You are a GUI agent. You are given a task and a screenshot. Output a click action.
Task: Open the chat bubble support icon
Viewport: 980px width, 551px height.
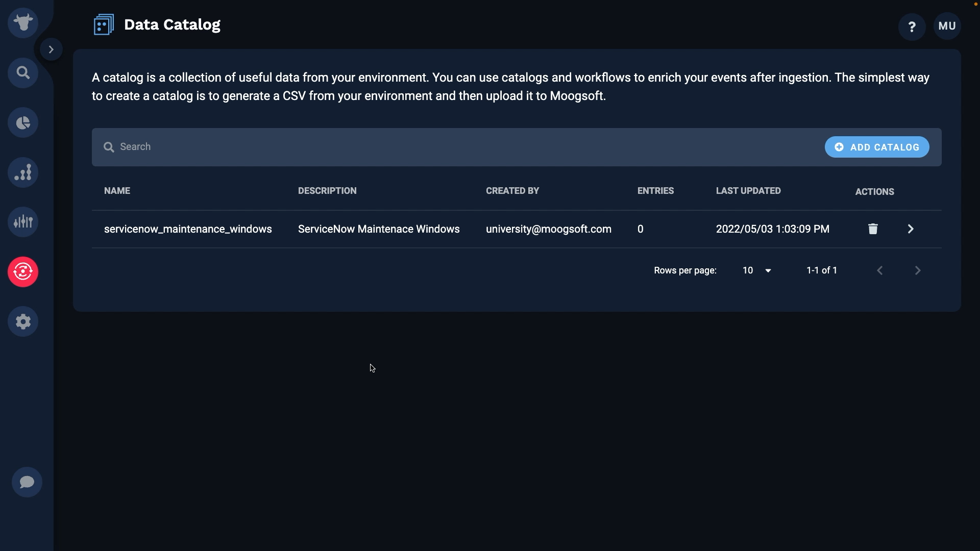[27, 482]
